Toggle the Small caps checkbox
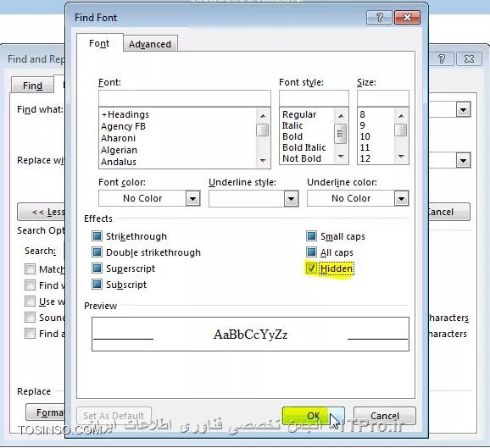 tap(311, 236)
